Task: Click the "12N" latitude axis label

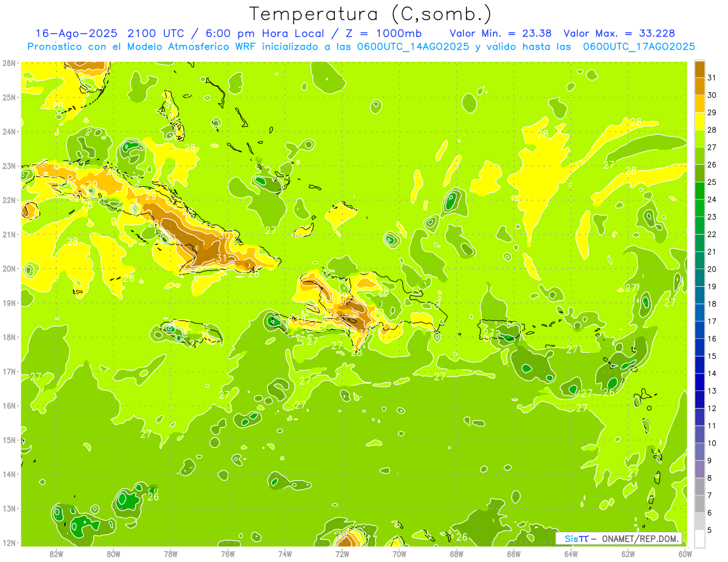Action: click(x=9, y=543)
